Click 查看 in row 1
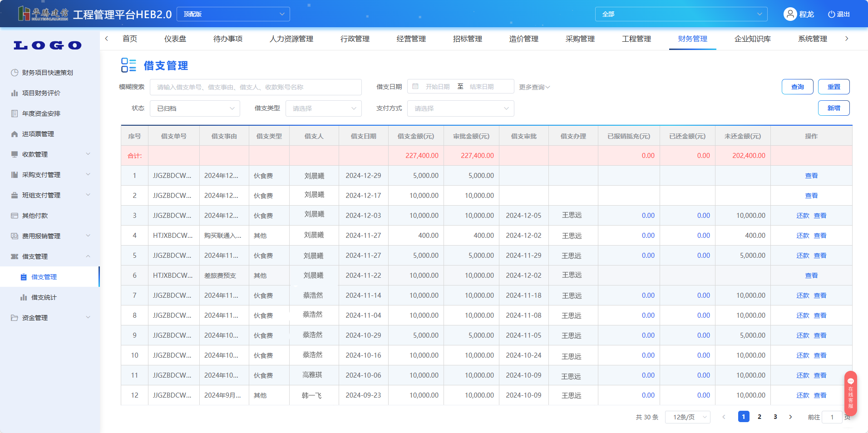The height and width of the screenshot is (433, 868). click(811, 176)
